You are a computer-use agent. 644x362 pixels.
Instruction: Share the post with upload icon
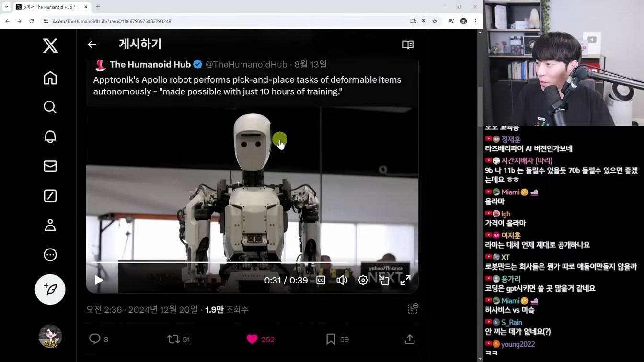410,339
